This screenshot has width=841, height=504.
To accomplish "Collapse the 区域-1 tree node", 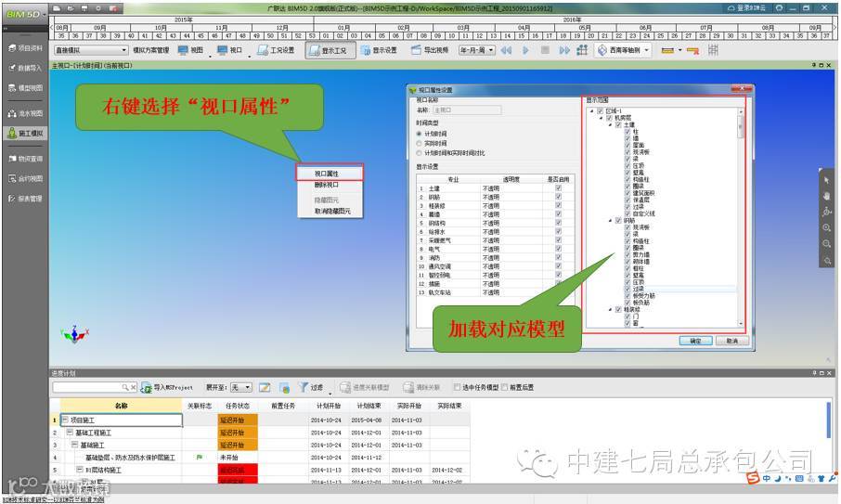I will tap(592, 111).
